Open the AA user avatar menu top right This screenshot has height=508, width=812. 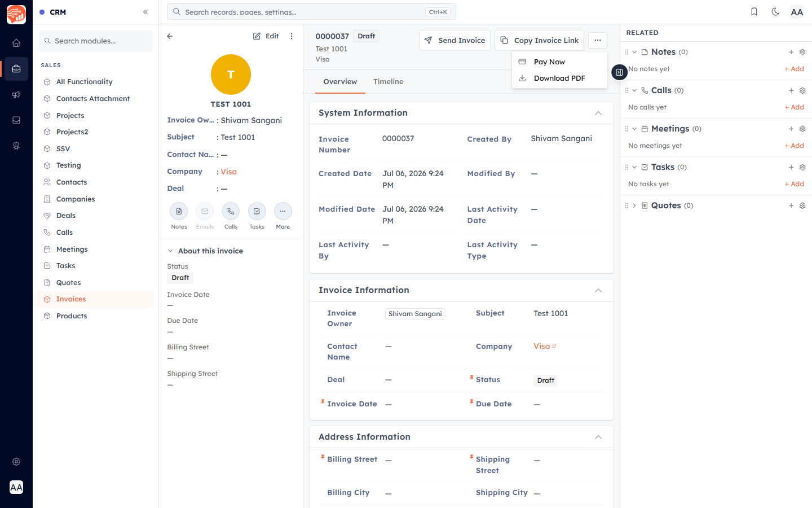(x=797, y=12)
